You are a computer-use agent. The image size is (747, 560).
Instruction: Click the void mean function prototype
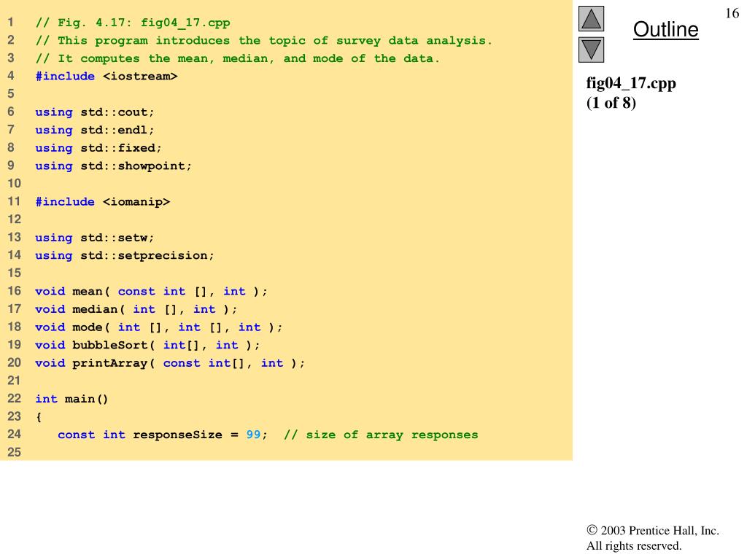[x=151, y=291]
